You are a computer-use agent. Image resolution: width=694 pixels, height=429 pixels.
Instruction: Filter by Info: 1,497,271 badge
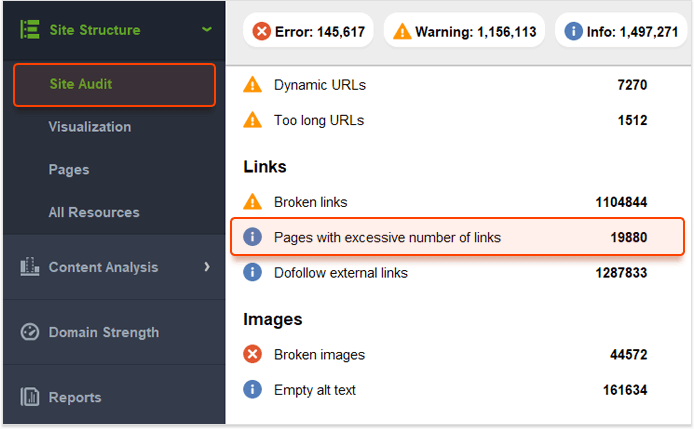pyautogui.click(x=621, y=31)
